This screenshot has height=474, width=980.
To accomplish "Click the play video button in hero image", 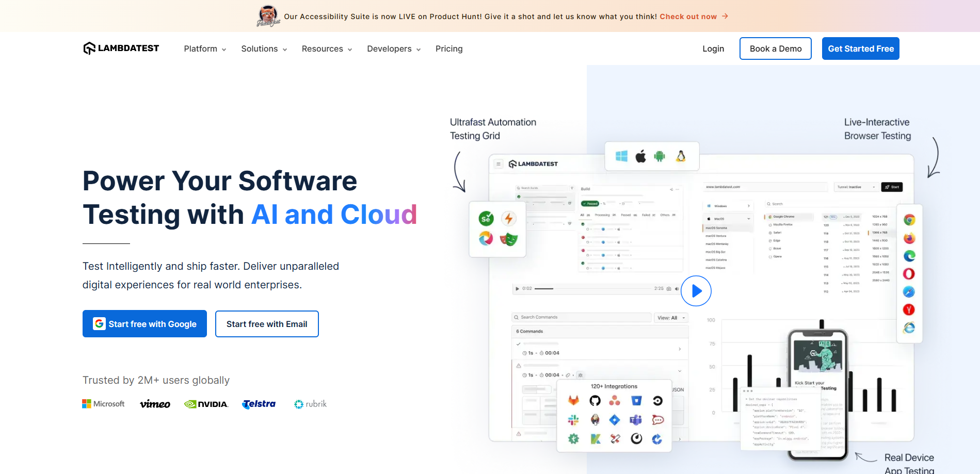I will [696, 291].
